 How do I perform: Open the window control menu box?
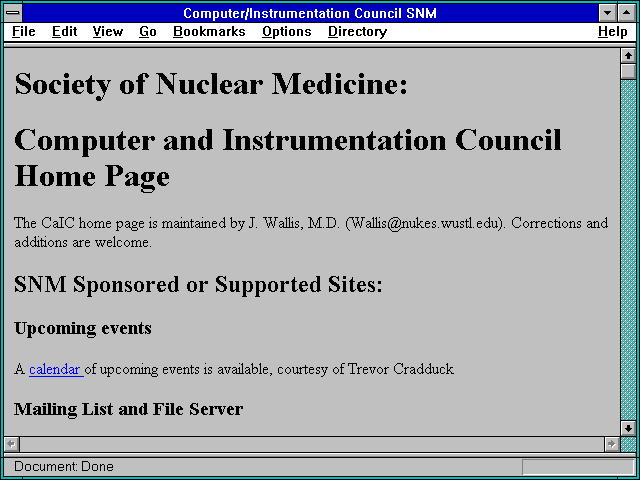tap(13, 13)
